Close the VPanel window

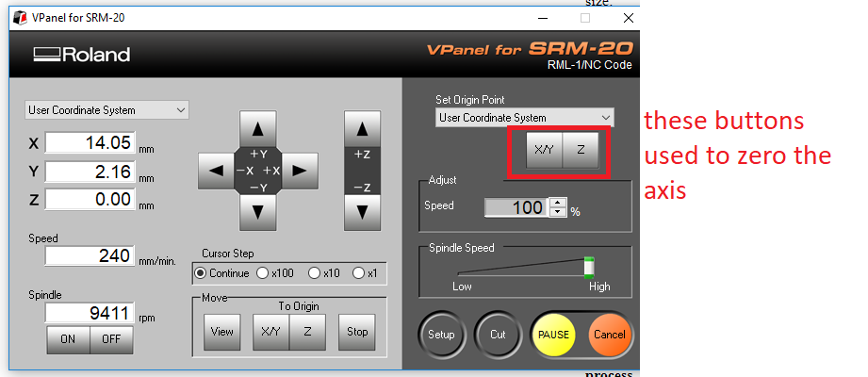[629, 18]
